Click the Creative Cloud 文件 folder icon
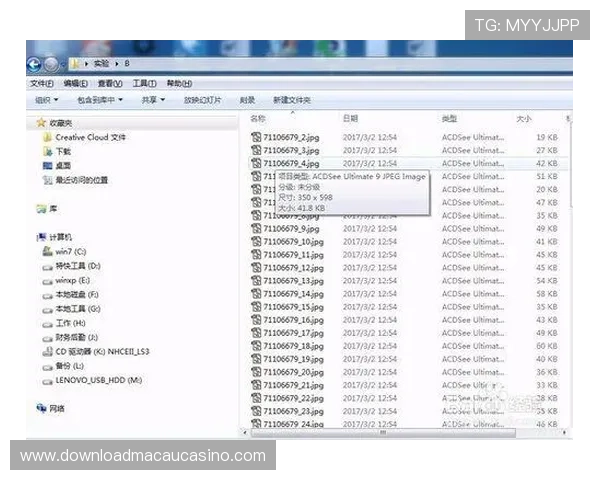 [x=47, y=137]
